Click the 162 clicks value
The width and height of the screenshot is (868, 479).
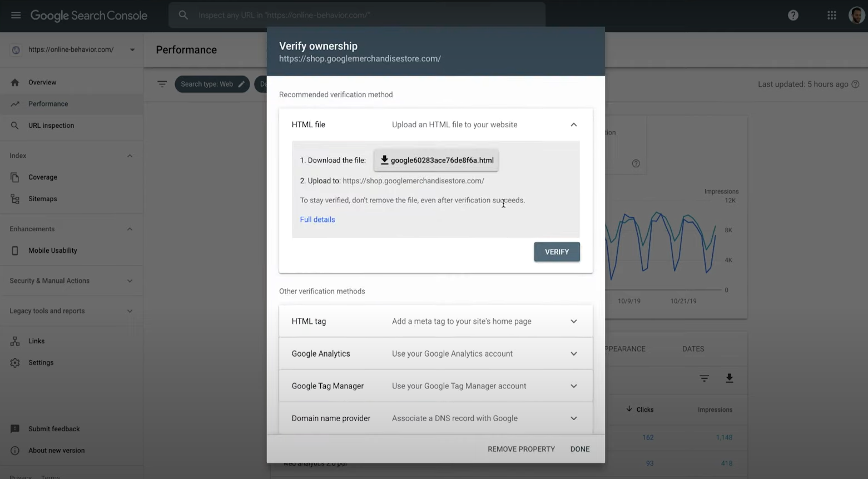[x=648, y=437]
